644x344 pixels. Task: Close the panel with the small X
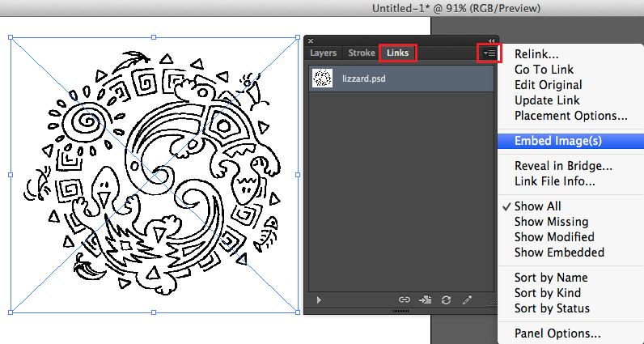(x=311, y=40)
